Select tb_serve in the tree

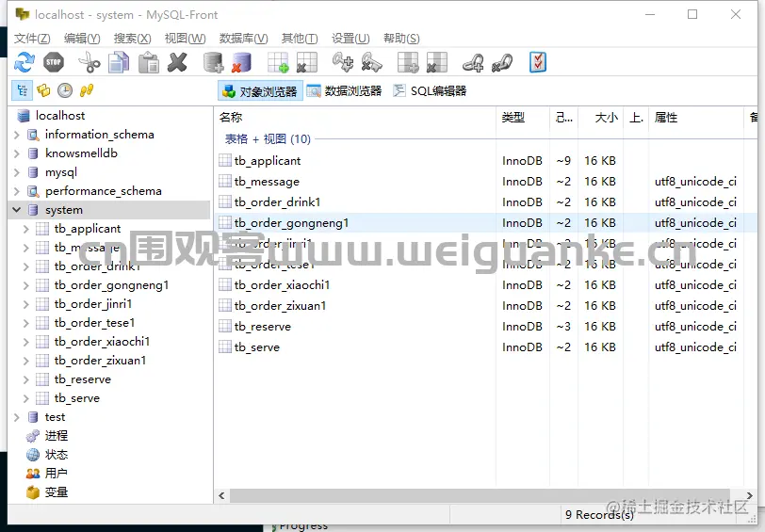pos(77,398)
